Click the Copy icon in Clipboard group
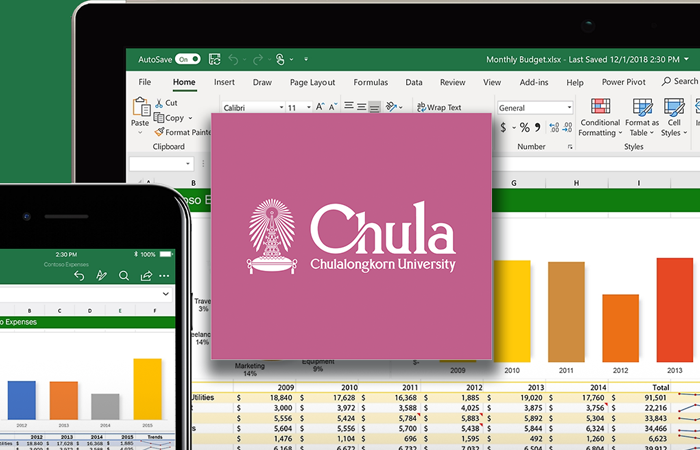The image size is (700, 450). point(159,117)
